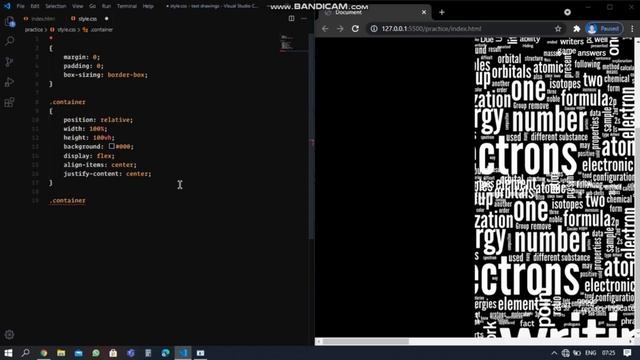Click the last '.container' selector line
640x360 pixels.
point(67,201)
